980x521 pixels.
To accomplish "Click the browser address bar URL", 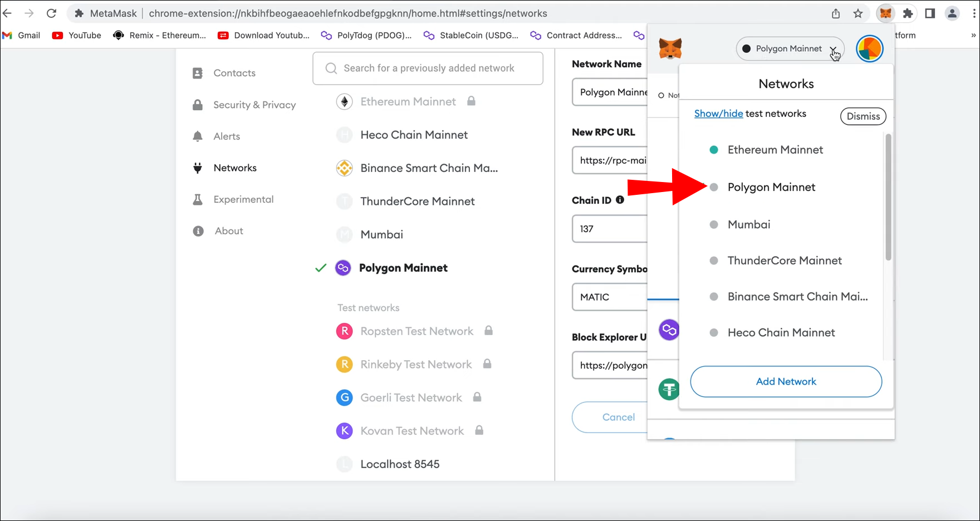I will pyautogui.click(x=348, y=13).
